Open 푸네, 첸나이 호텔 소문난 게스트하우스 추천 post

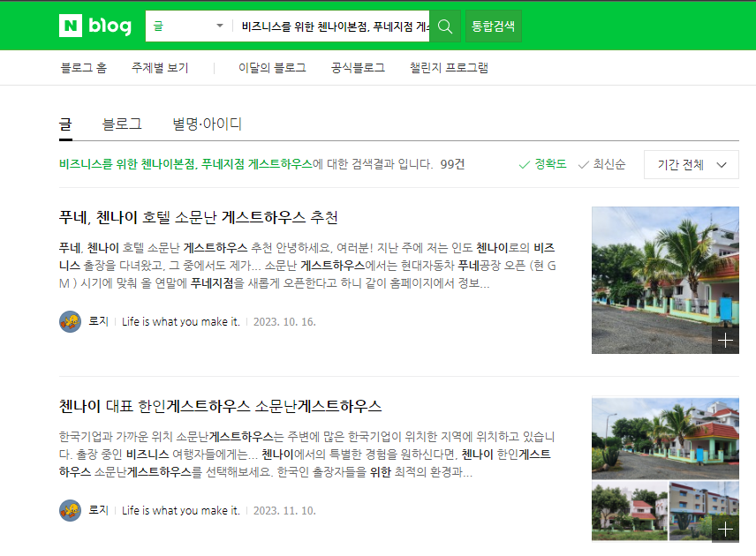pyautogui.click(x=199, y=217)
